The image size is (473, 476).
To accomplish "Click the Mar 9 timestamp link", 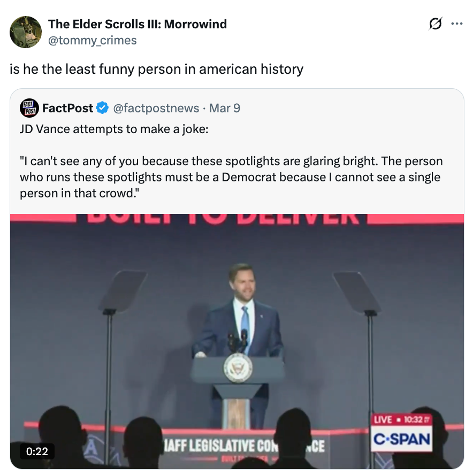I will click(x=225, y=108).
